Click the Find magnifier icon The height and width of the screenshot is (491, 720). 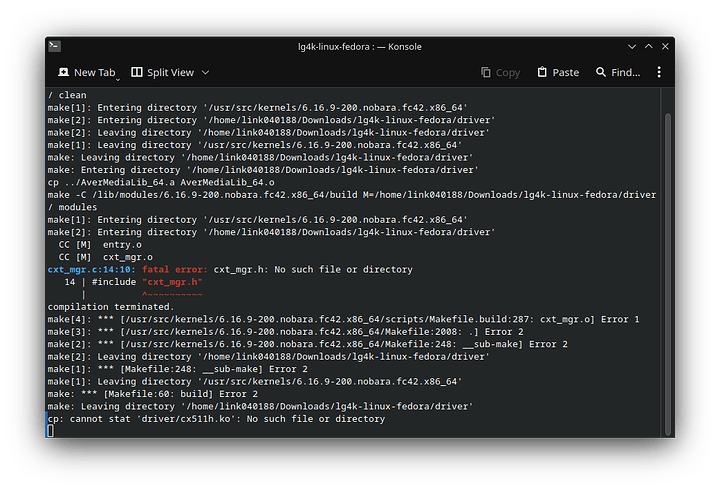601,72
